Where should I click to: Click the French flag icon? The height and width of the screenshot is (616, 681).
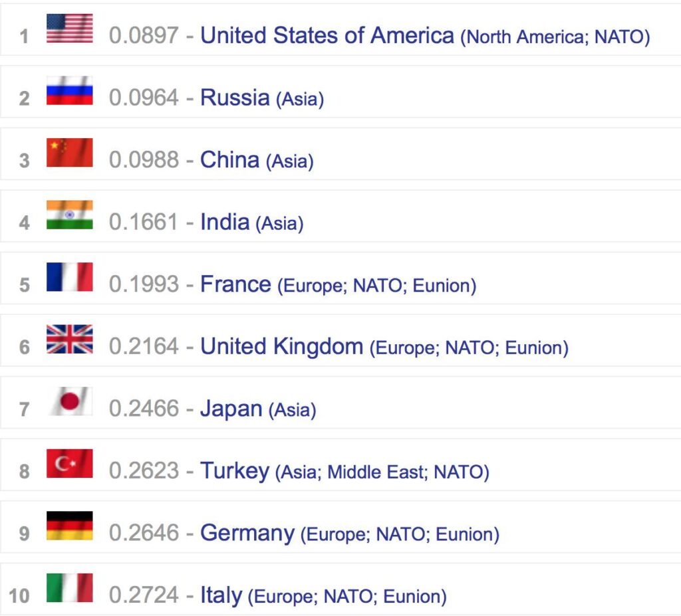tap(69, 277)
